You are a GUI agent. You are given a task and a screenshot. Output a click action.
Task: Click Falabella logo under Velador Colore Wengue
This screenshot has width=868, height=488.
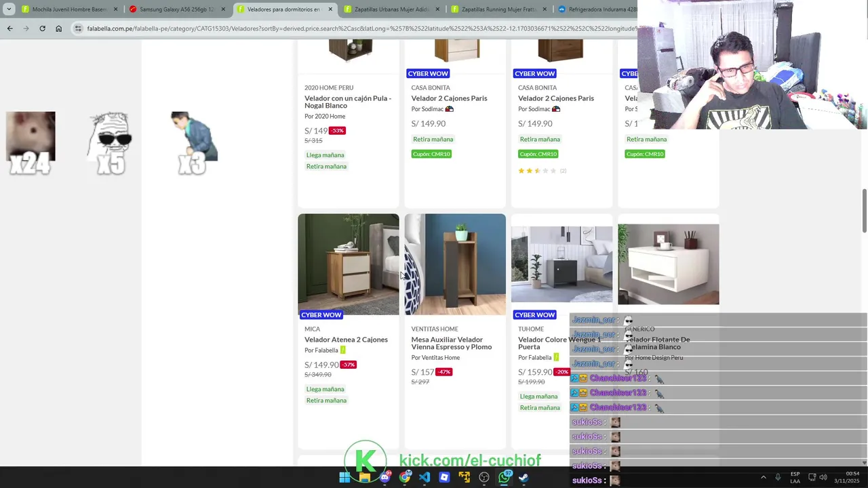[556, 358]
